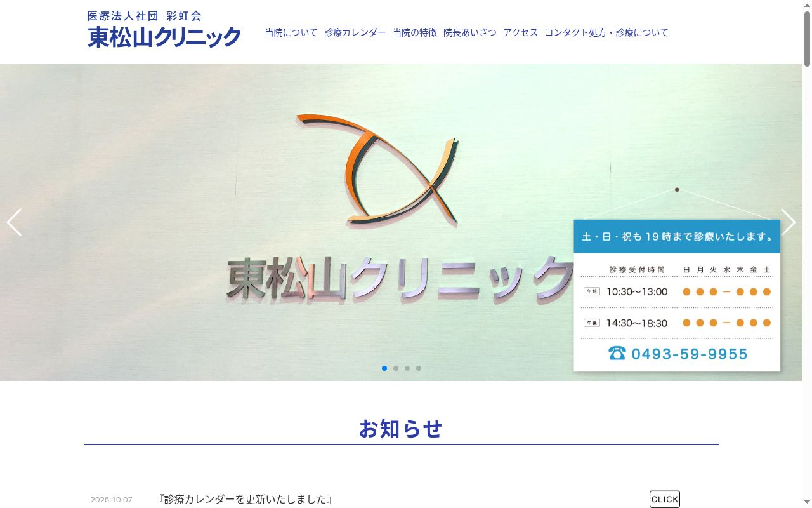The height and width of the screenshot is (508, 812).
Task: Click the 土・日・祝も19時まで診療いたします banner
Action: [677, 236]
